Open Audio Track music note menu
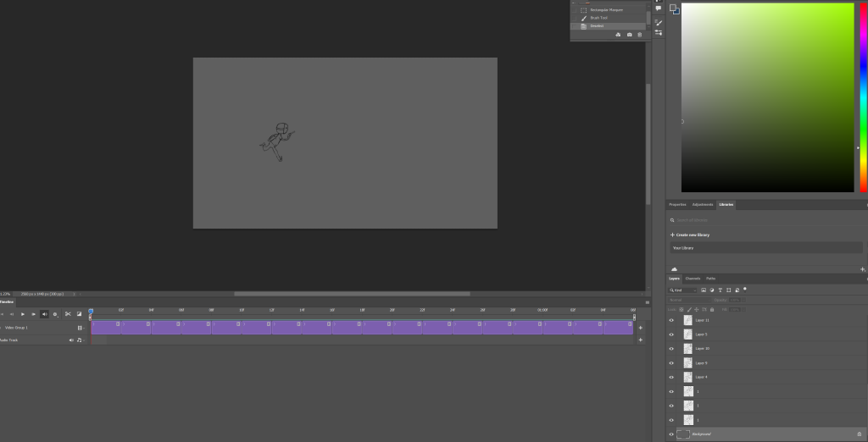This screenshot has width=868, height=442. click(x=80, y=340)
